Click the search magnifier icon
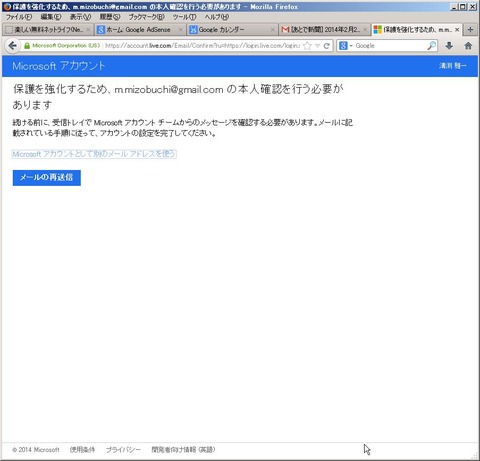 click(431, 46)
